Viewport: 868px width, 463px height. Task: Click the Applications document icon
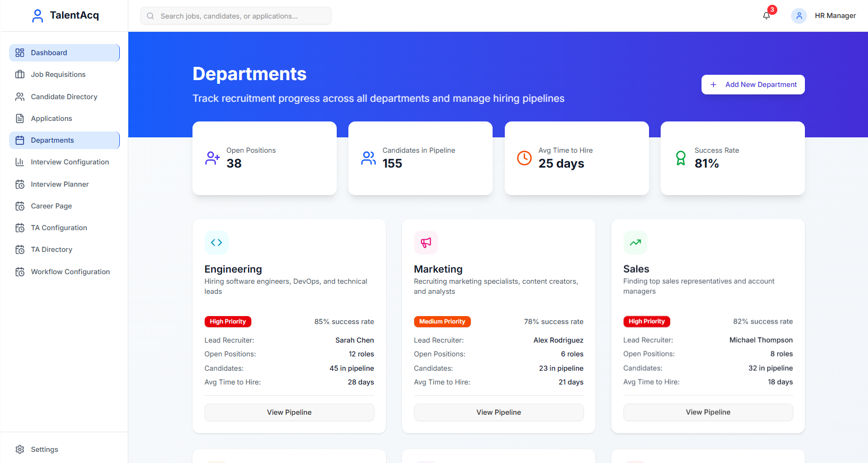click(x=20, y=118)
